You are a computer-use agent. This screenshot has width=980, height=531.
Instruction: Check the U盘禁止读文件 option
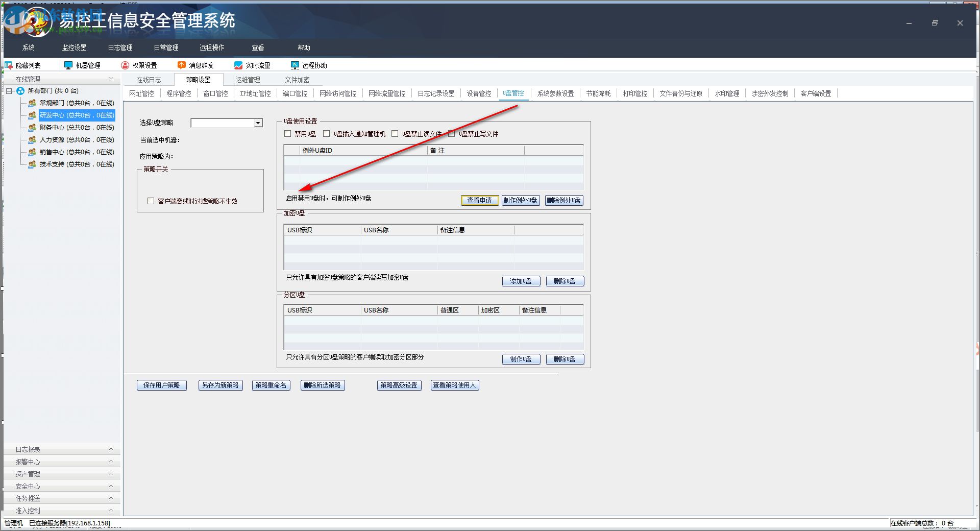coord(395,134)
